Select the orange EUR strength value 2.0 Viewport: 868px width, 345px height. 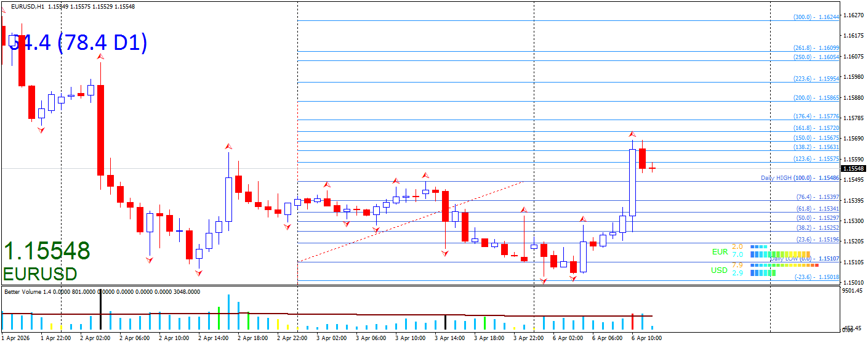tap(737, 246)
